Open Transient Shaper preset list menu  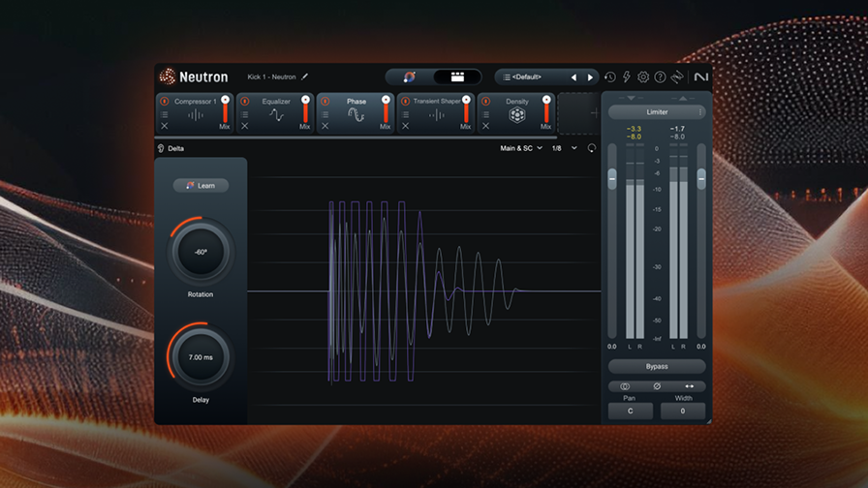(x=405, y=114)
